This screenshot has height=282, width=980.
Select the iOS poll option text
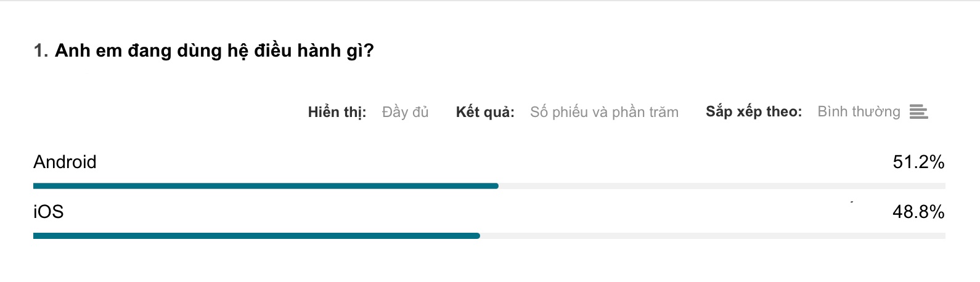click(48, 212)
